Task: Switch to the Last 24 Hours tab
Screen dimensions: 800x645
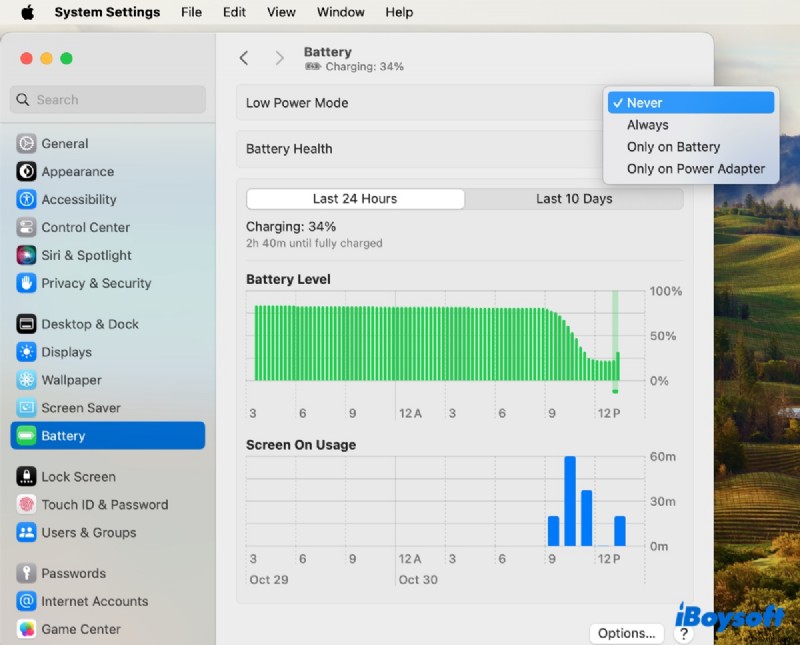Action: [x=355, y=199]
